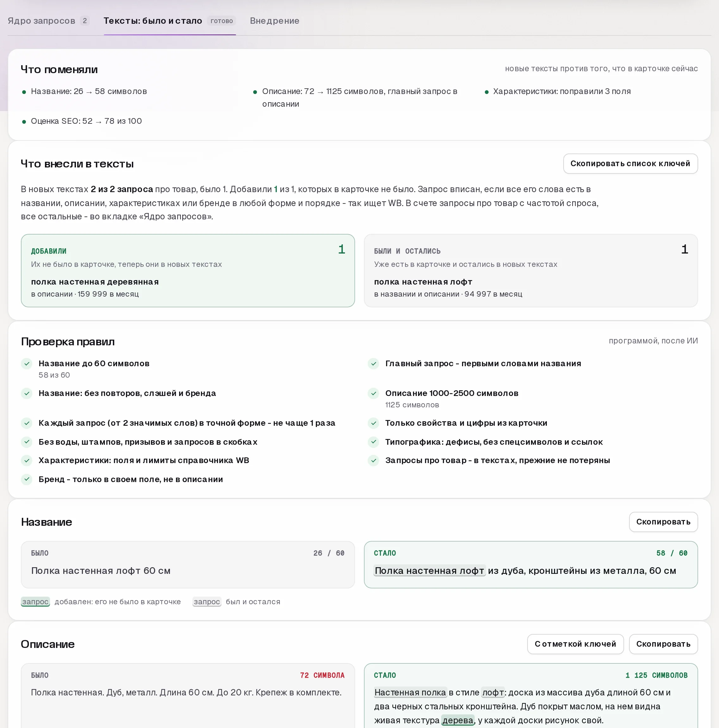
Task: Copy the Название text with Скопировать
Action: pyautogui.click(x=663, y=522)
